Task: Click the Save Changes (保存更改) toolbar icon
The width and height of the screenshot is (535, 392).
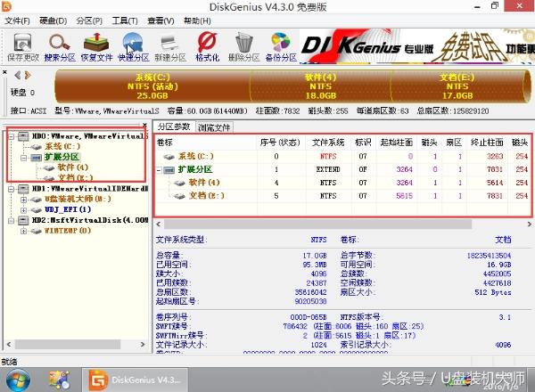Action: coord(23,47)
